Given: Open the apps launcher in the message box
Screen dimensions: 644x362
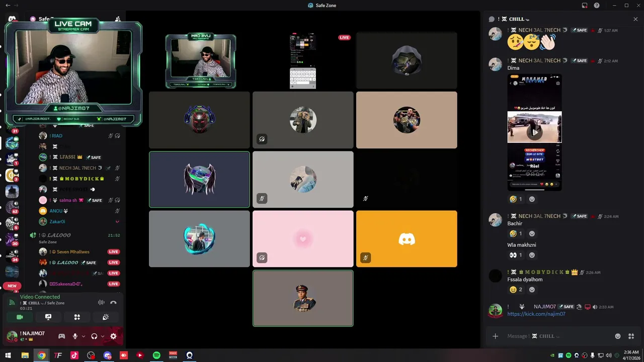Looking at the screenshot, I should coord(631,336).
